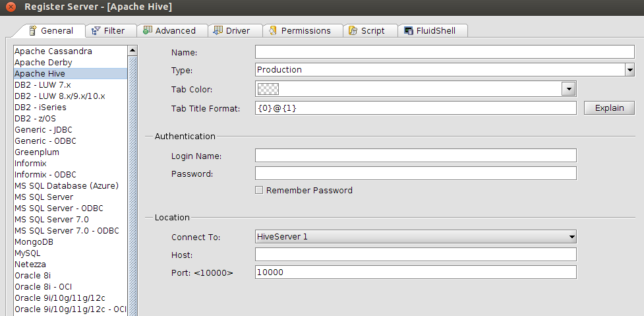Click the Name input field
The width and height of the screenshot is (644, 316).
(x=445, y=52)
